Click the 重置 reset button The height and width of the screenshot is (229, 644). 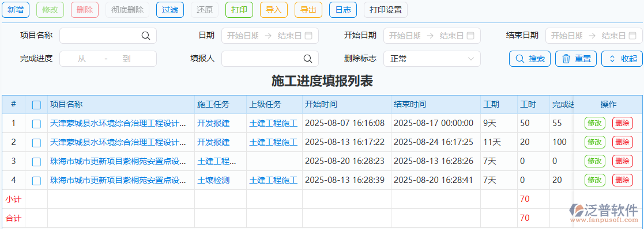[576, 59]
